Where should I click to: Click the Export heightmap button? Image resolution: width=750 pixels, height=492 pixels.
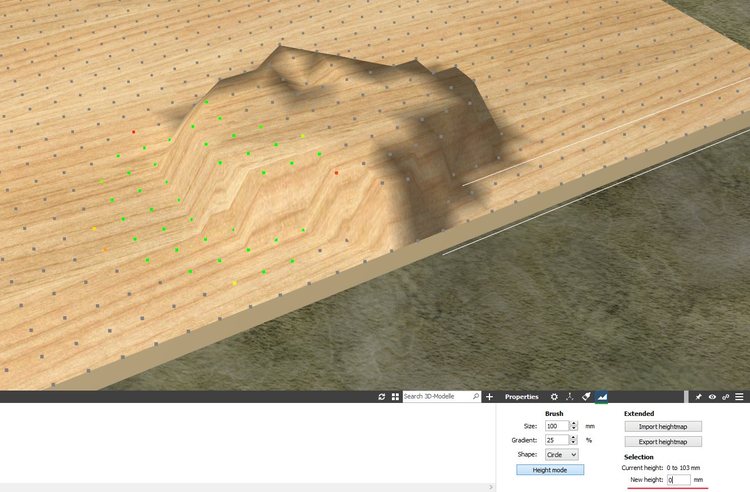point(663,442)
